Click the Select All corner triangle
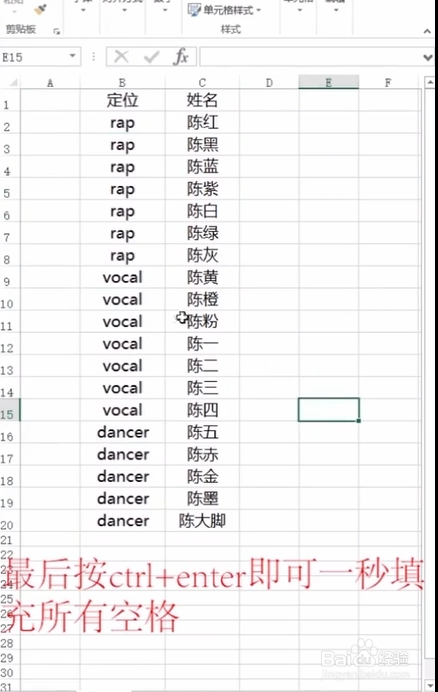The height and width of the screenshot is (692, 438). click(x=13, y=83)
